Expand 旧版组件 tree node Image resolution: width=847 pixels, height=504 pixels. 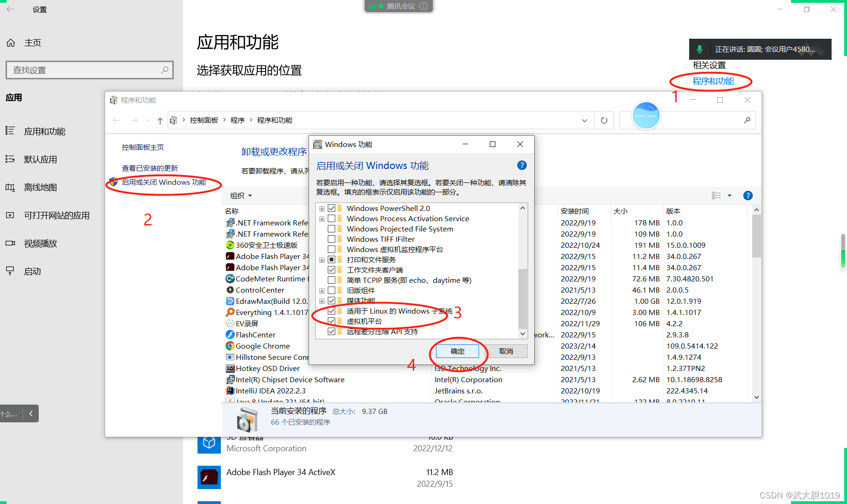322,291
